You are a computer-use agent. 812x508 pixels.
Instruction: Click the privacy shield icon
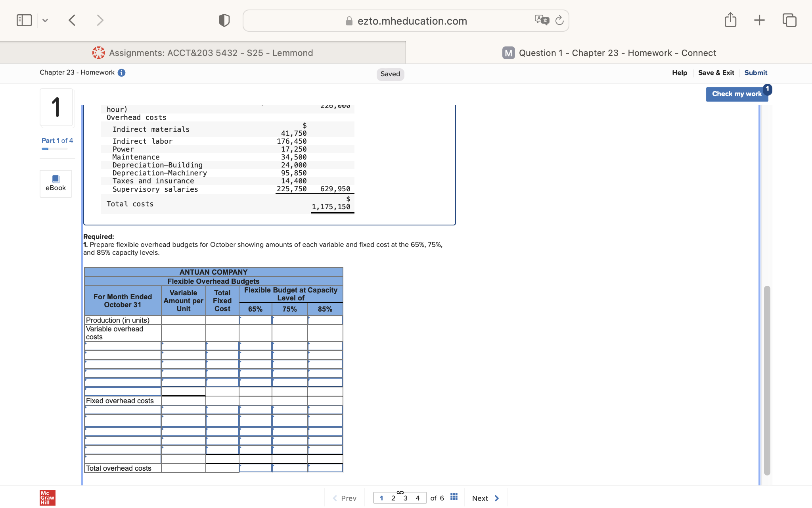click(x=224, y=20)
